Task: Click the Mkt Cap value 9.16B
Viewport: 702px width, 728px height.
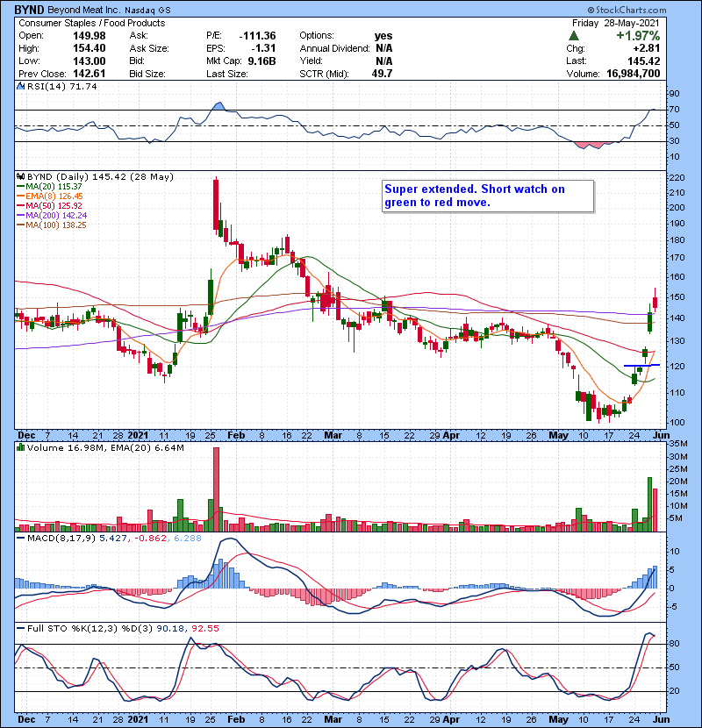Action: tap(261, 61)
